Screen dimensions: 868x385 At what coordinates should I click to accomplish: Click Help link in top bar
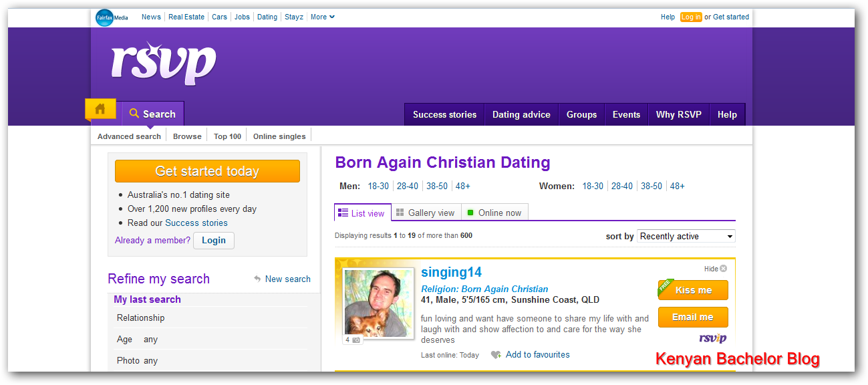click(668, 17)
